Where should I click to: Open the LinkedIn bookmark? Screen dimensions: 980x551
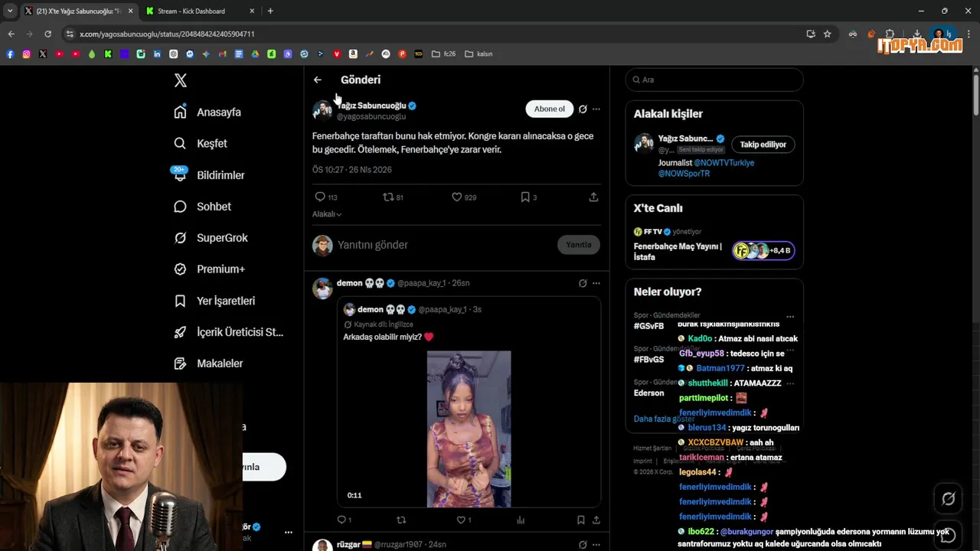157,54
